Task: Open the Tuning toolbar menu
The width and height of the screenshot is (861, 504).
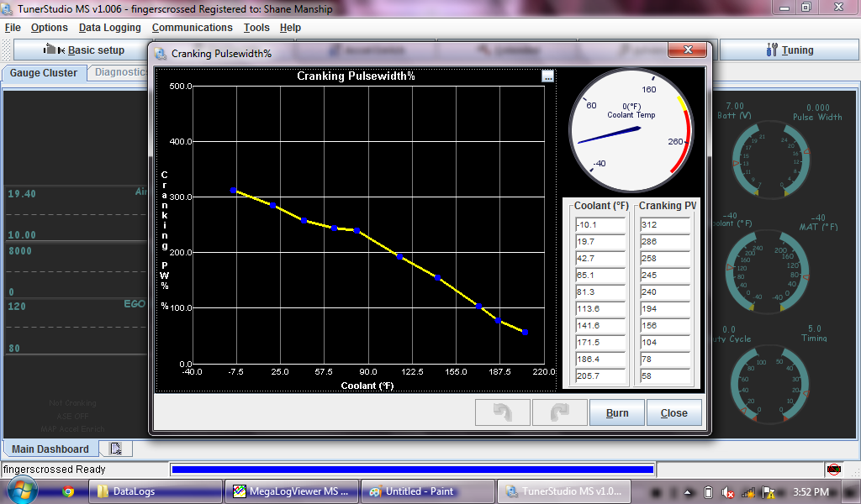Action: coord(789,50)
